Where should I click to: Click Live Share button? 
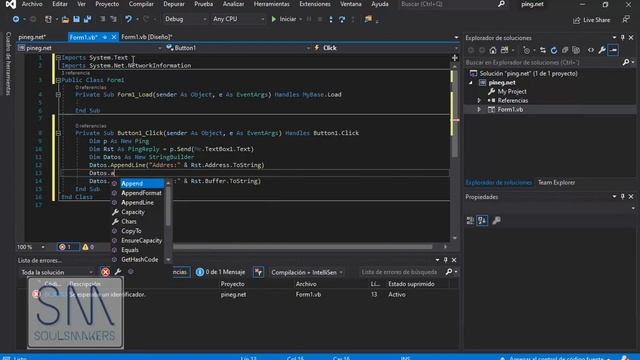coord(591,20)
